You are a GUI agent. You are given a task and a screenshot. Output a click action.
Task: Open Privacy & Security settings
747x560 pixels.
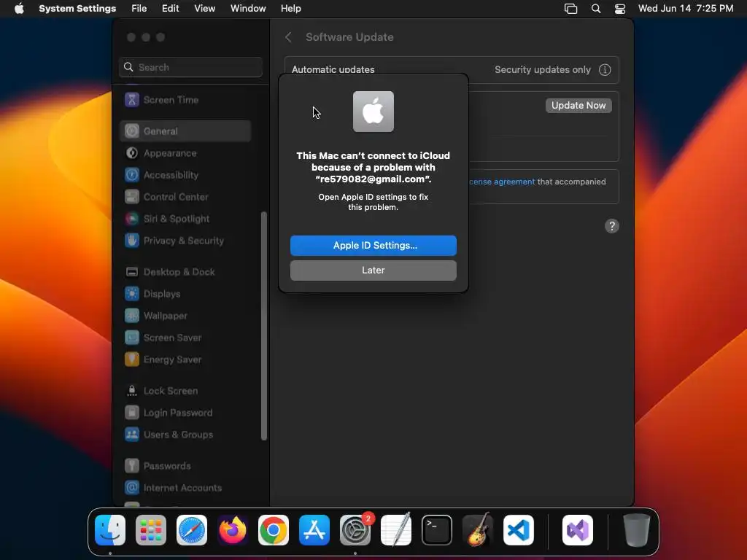tap(185, 241)
